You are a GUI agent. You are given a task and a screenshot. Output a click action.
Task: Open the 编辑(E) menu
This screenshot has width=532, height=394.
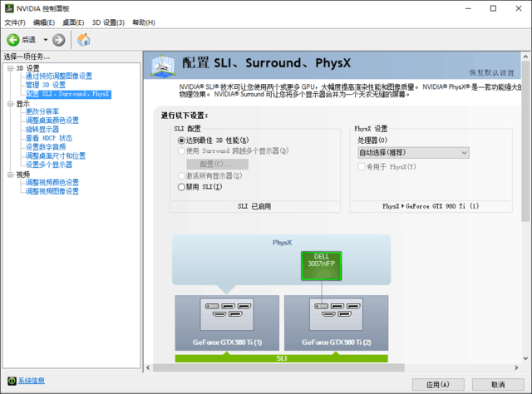(44, 22)
